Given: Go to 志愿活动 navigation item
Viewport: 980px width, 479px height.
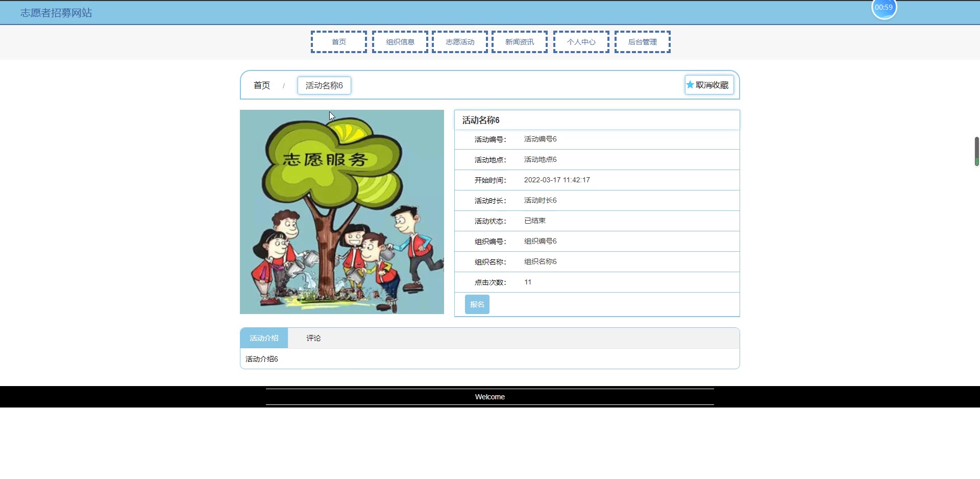Looking at the screenshot, I should coord(460,42).
